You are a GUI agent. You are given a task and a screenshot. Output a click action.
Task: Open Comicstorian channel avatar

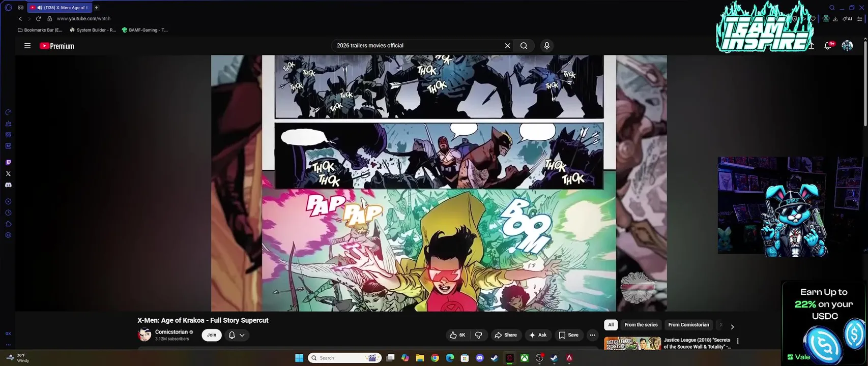pyautogui.click(x=144, y=335)
